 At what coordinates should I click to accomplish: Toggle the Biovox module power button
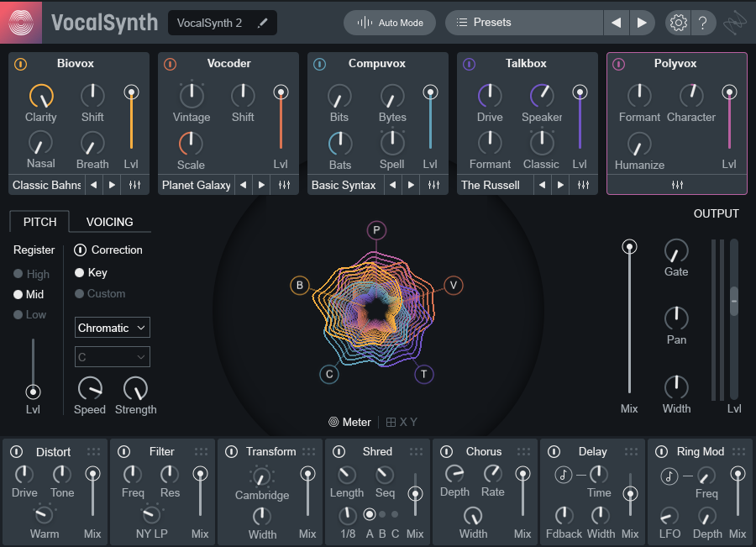(x=21, y=64)
